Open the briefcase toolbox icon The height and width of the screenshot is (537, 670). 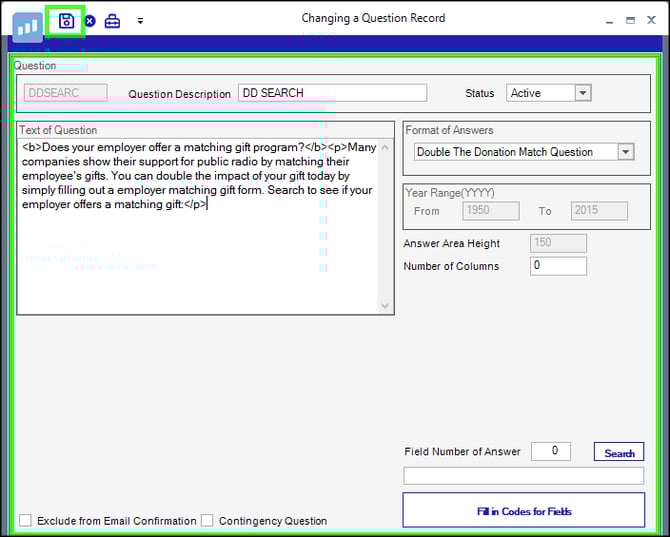(112, 21)
